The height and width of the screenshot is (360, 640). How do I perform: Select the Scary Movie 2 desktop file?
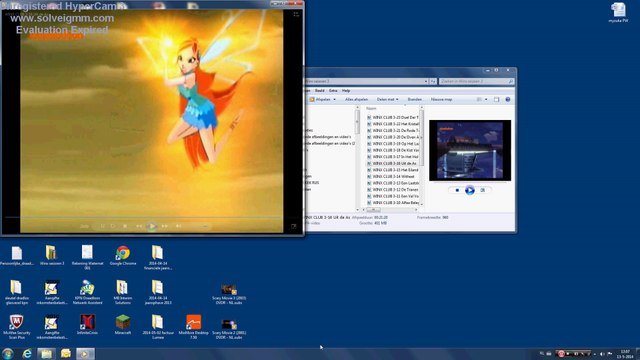[229, 329]
